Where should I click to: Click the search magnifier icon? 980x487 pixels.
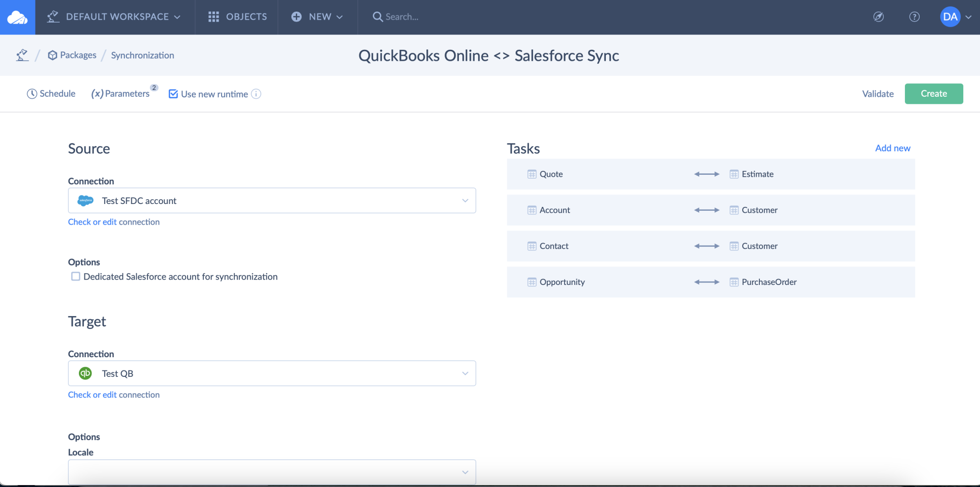[x=378, y=17]
